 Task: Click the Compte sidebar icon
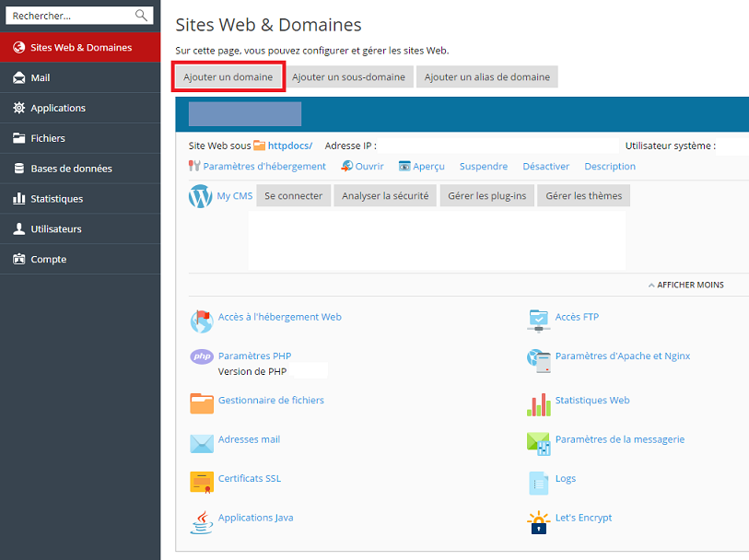pyautogui.click(x=19, y=259)
